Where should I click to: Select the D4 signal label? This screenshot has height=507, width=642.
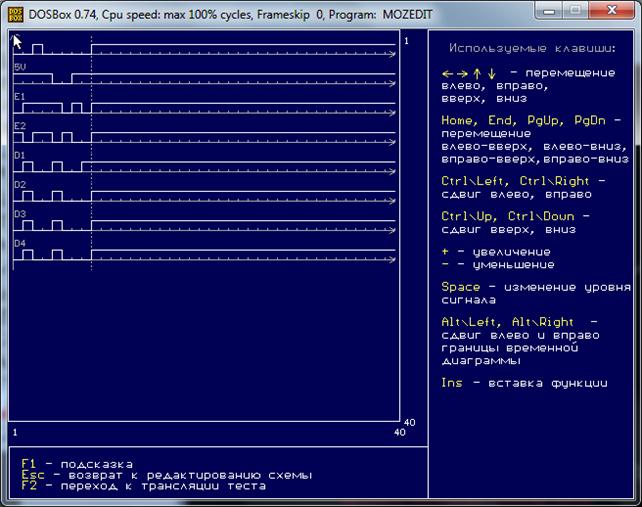pyautogui.click(x=20, y=243)
